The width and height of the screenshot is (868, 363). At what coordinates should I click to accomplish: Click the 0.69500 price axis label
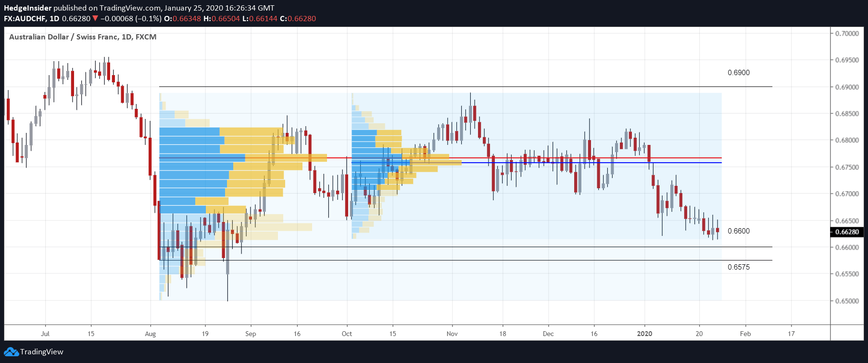click(x=847, y=60)
